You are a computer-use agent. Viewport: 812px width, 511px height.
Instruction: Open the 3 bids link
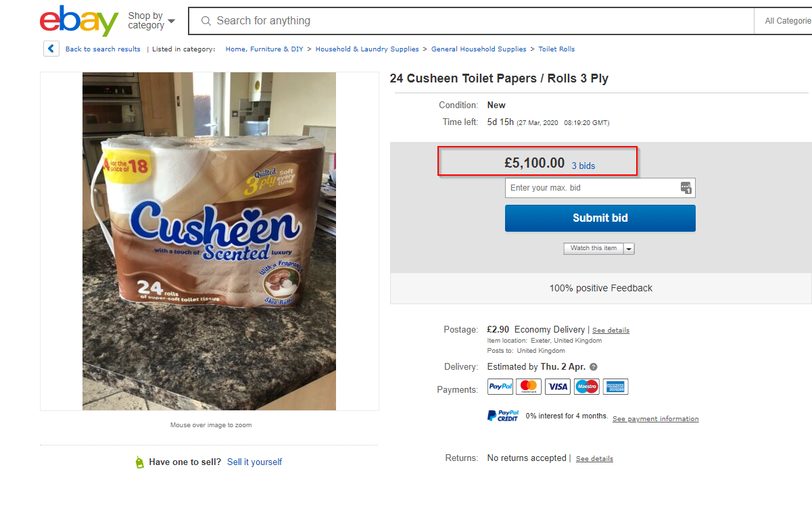(x=583, y=166)
